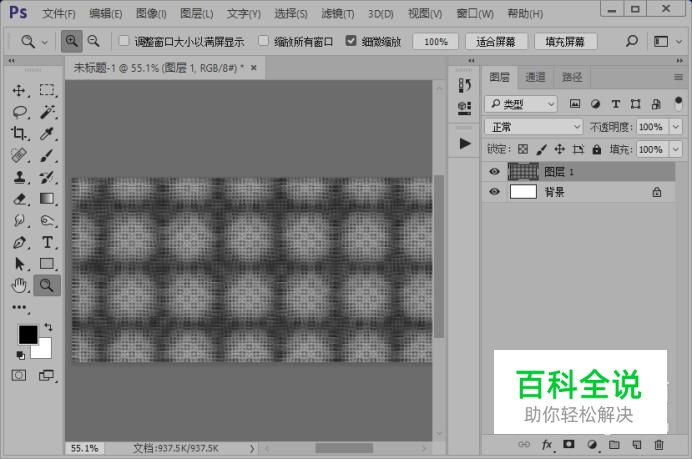Click the 适合屏幕 button
692x459 pixels.
[496, 41]
